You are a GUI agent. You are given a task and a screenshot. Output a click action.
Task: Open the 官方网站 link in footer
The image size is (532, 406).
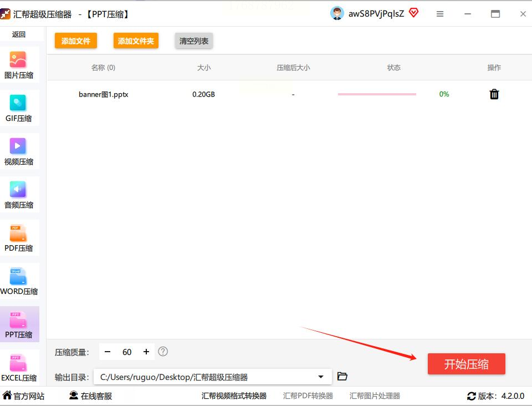[23, 396]
